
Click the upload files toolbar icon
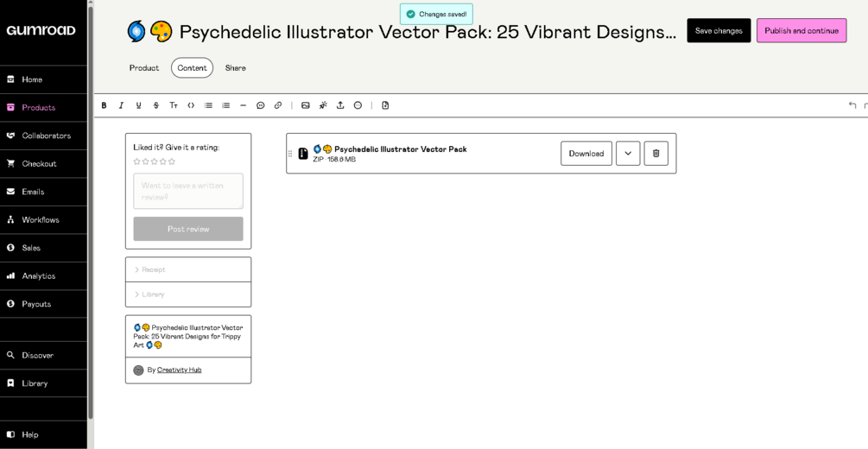(340, 105)
